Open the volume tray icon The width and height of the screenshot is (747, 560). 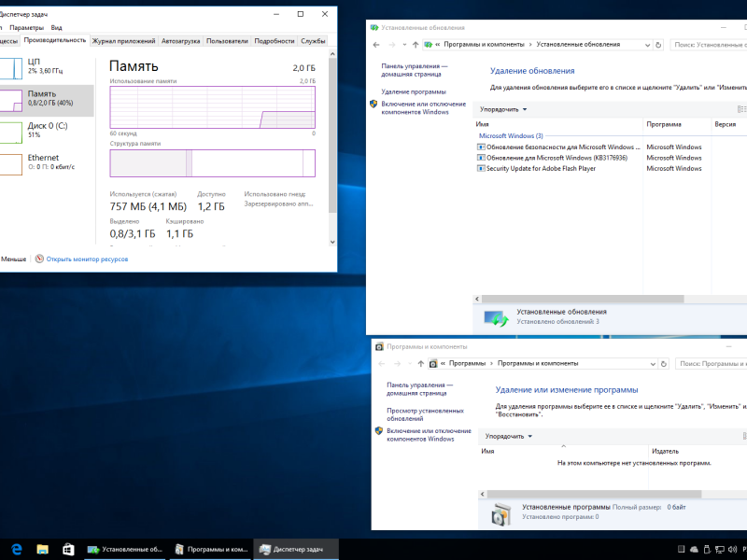(733, 550)
